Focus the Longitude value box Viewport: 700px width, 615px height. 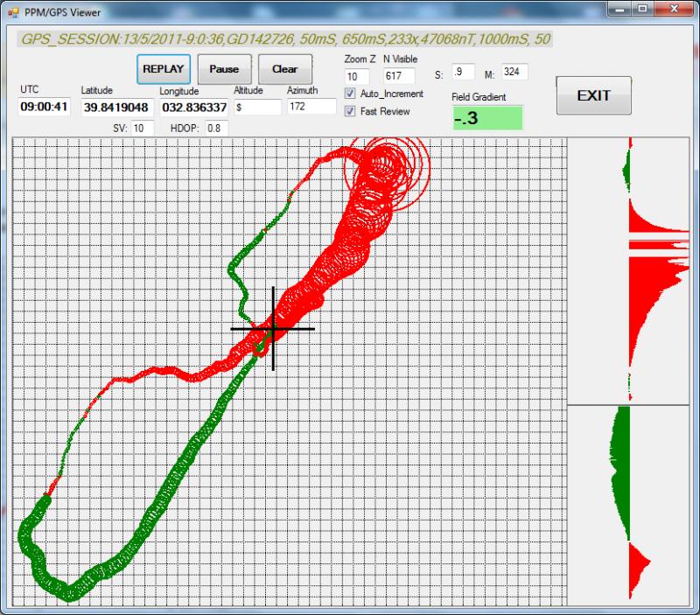click(x=193, y=108)
